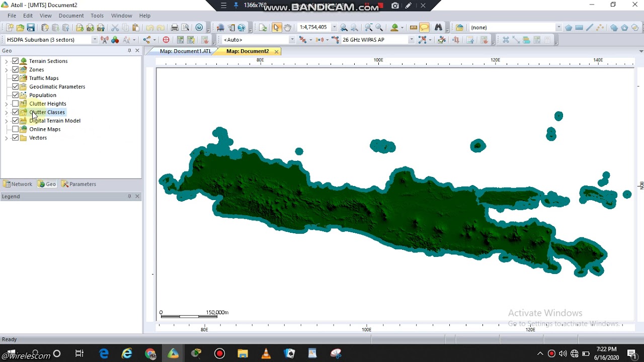644x362 pixels.
Task: Toggle the Geoclimatic Parameters checkbox
Action: click(15, 86)
